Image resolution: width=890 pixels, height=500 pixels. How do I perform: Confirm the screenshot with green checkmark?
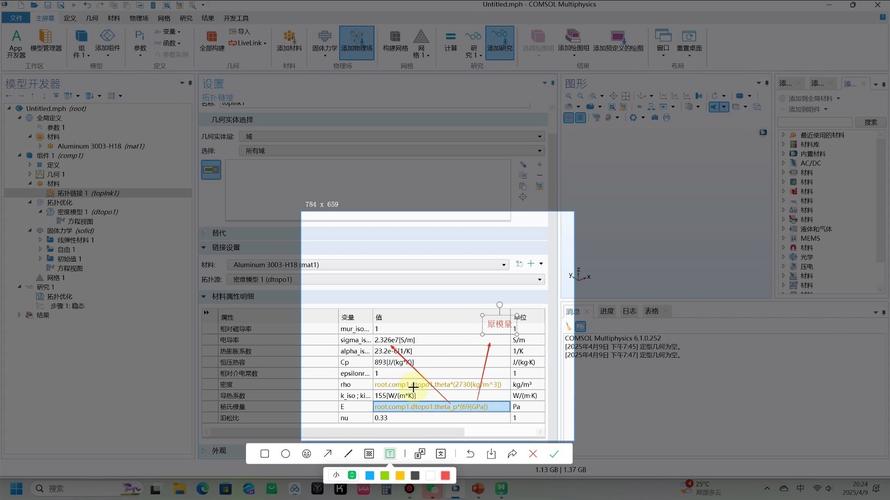point(554,454)
